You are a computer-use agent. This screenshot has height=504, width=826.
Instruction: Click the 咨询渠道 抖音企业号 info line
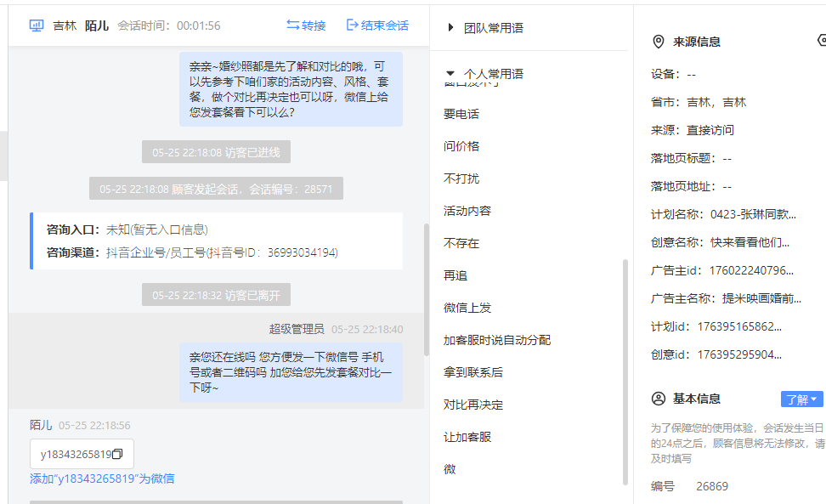tap(192, 252)
